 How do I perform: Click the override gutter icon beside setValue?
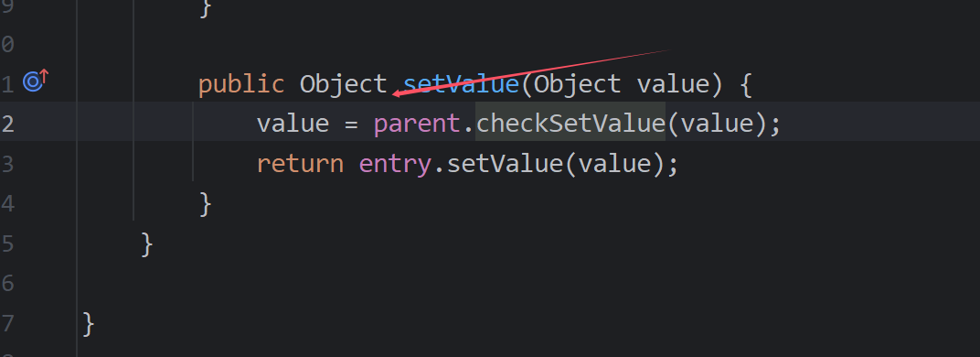(36, 81)
